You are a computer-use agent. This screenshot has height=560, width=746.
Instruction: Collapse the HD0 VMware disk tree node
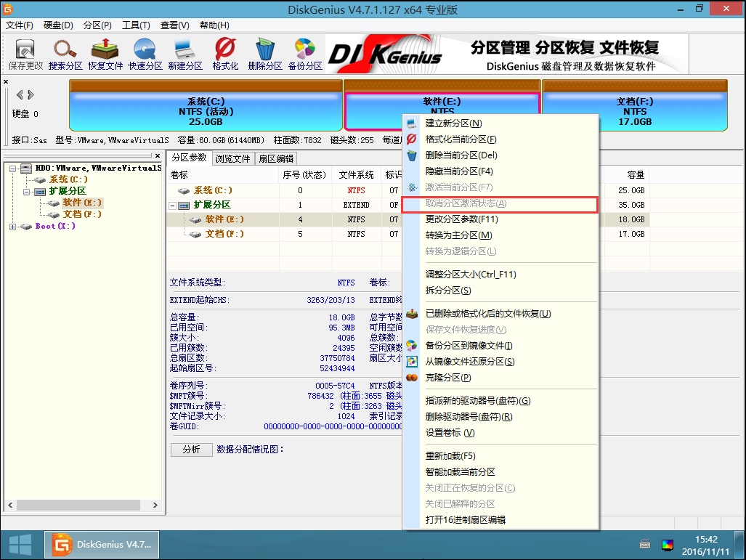pyautogui.click(x=13, y=169)
